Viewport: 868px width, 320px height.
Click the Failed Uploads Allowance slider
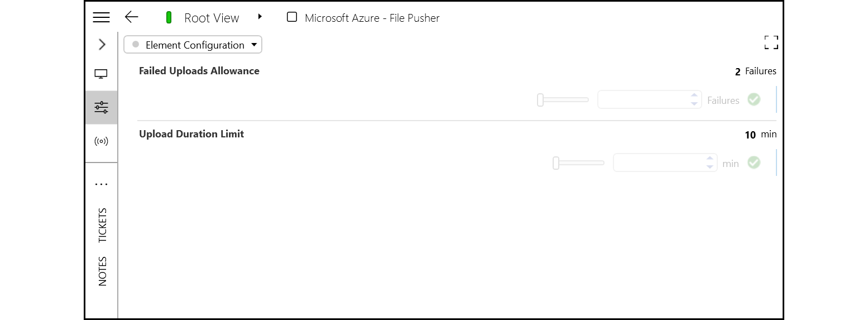point(563,100)
